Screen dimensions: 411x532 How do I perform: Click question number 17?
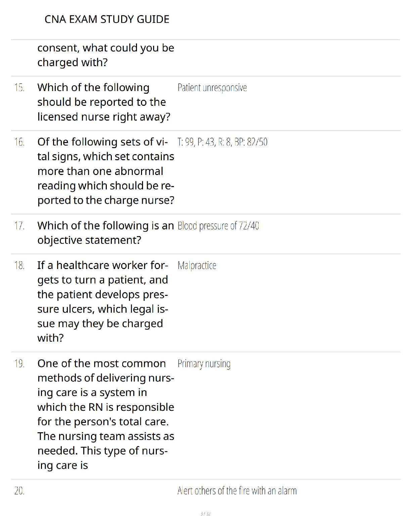pyautogui.click(x=19, y=226)
